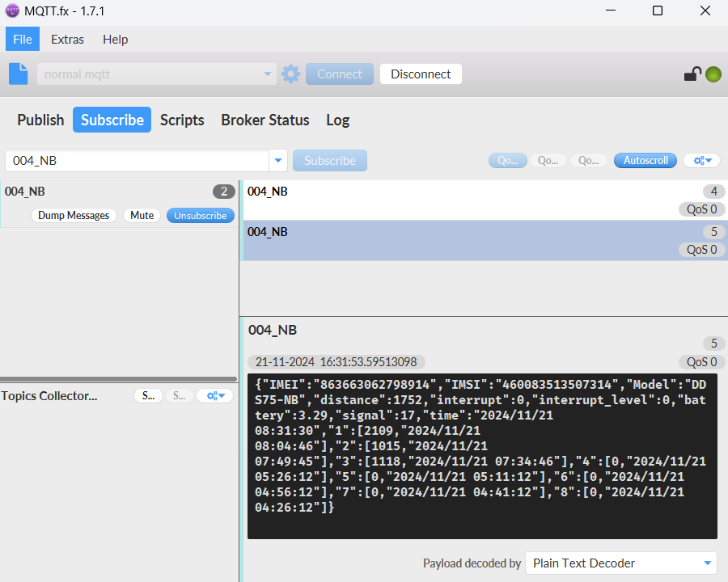Click the MQTT.fx app logo in title bar
728x582 pixels.
pyautogui.click(x=12, y=11)
